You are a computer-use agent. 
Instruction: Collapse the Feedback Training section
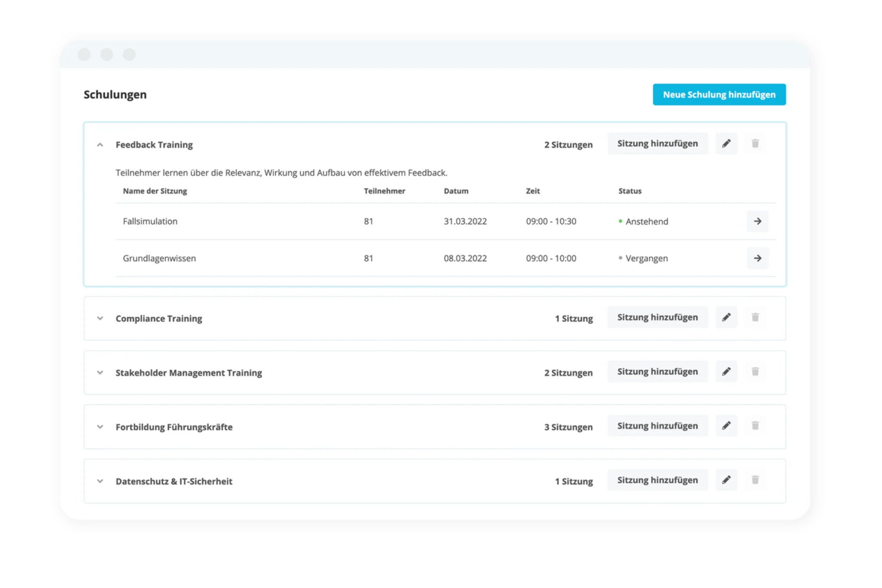coord(100,145)
